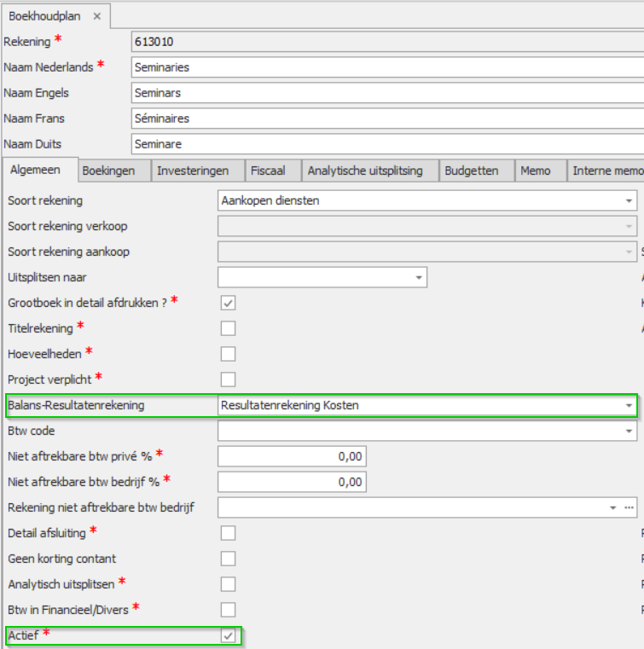The height and width of the screenshot is (649, 644).
Task: Switch to the Boekingen tab
Action: pos(108,171)
